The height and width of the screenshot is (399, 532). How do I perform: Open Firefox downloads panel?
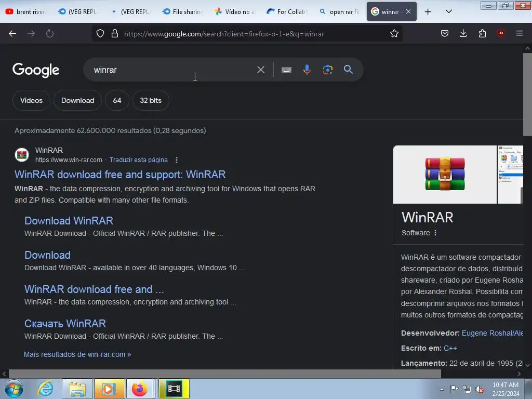[463, 33]
